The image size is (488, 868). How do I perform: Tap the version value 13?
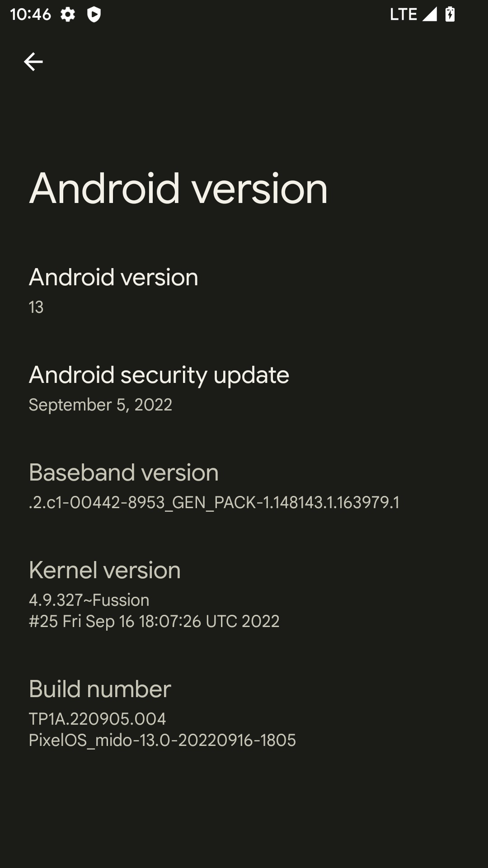coord(36,307)
